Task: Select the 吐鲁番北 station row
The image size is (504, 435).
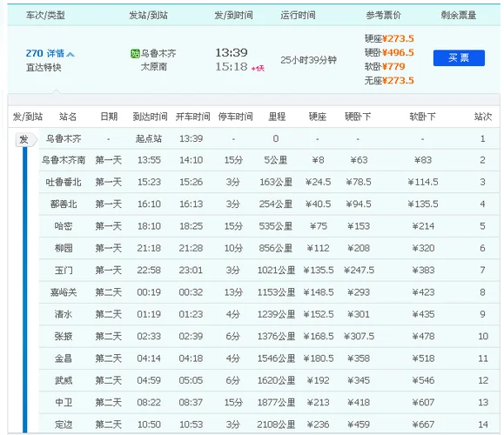Action: (269, 182)
